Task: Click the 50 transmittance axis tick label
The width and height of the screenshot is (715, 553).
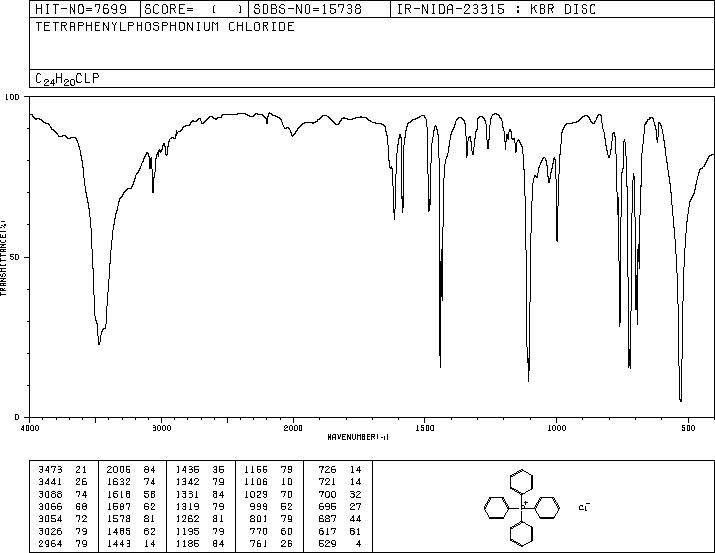Action: tap(16, 257)
